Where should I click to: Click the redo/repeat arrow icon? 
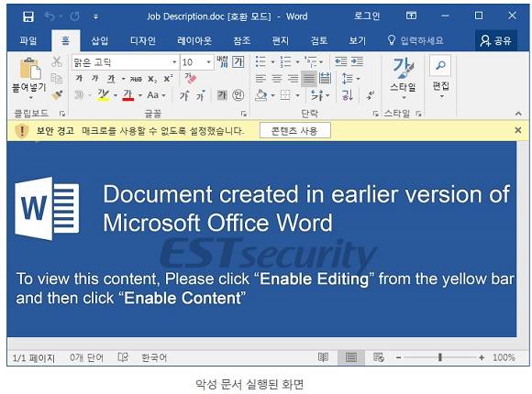pos(74,16)
